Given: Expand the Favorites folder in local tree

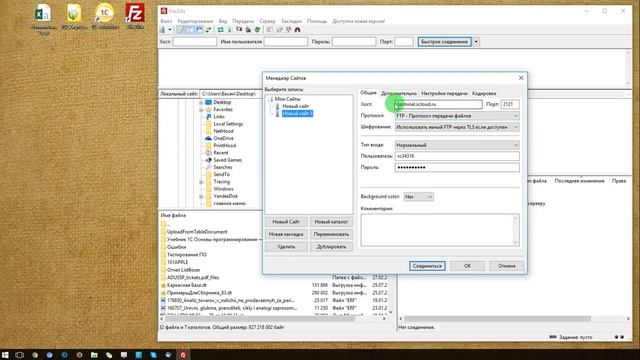Looking at the screenshot, I should [201, 110].
